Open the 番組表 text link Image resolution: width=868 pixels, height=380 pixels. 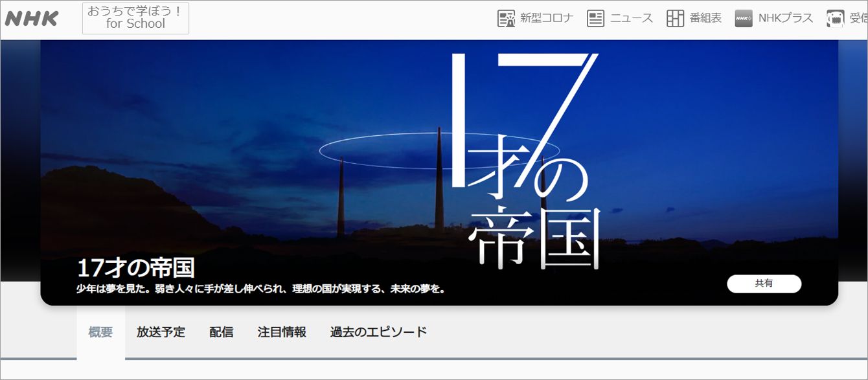705,19
